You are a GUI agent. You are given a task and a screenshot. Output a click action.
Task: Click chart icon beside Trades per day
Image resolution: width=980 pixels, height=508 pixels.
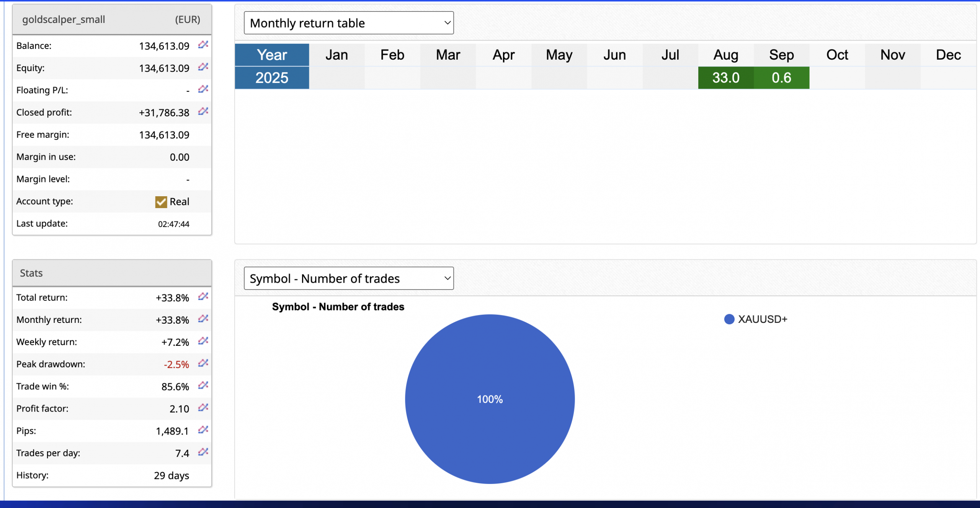[x=203, y=452]
